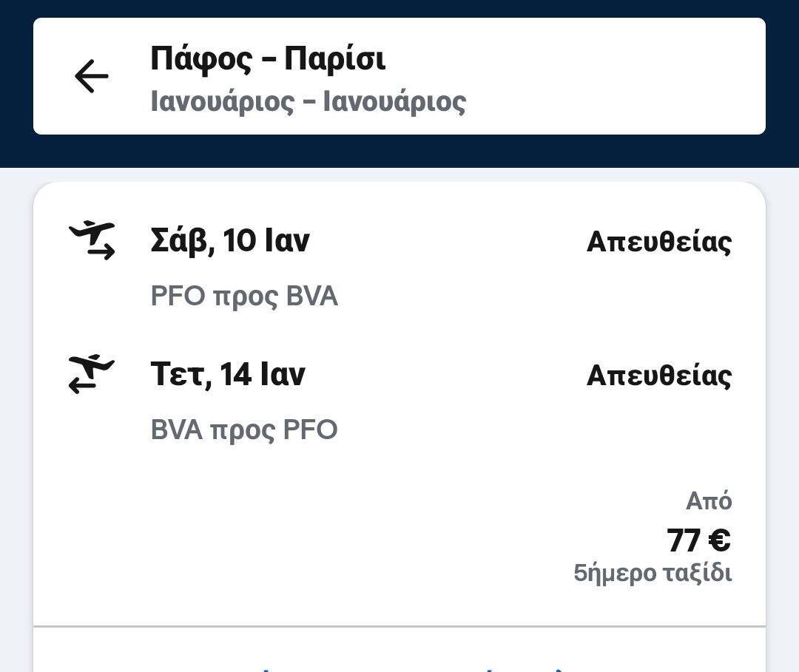
Task: Tap the 5ήμερο ταξίδι trip length label
Action: click(x=653, y=573)
